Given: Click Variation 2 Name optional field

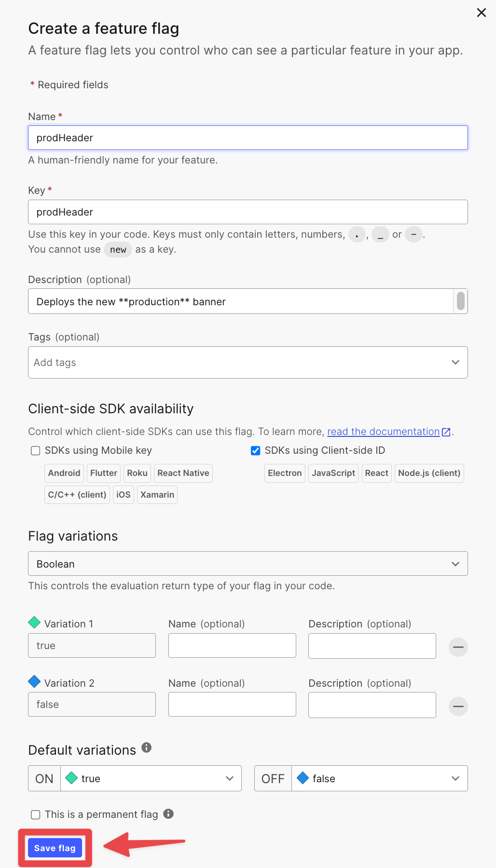Looking at the screenshot, I should [x=232, y=704].
